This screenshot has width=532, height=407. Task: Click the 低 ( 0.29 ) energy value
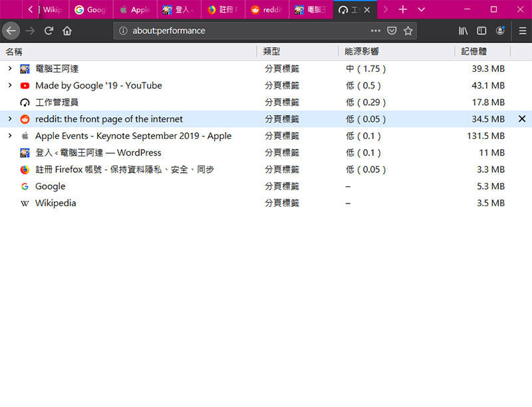tap(366, 102)
